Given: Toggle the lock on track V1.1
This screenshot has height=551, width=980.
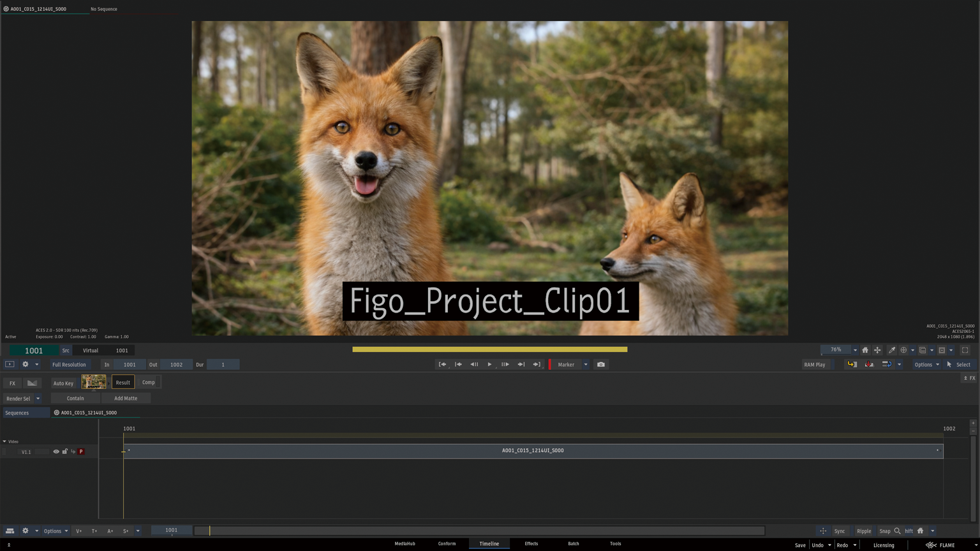Looking at the screenshot, I should (64, 452).
